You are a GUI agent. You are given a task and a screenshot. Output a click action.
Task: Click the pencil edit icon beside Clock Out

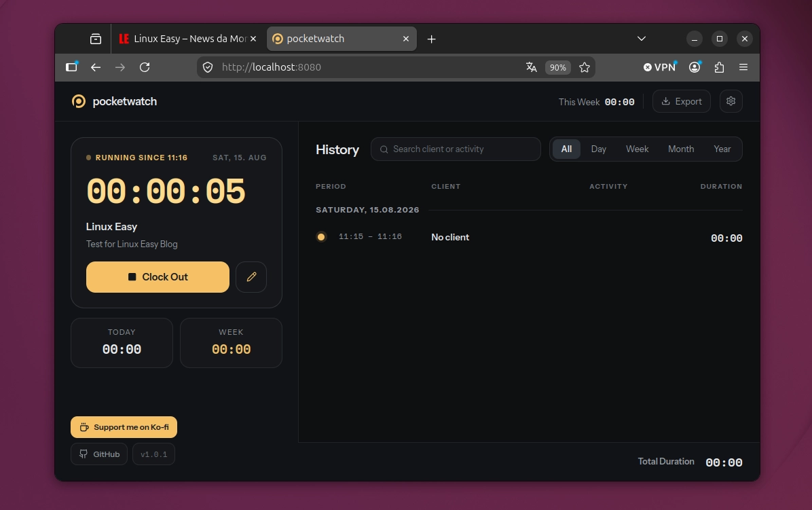(251, 277)
